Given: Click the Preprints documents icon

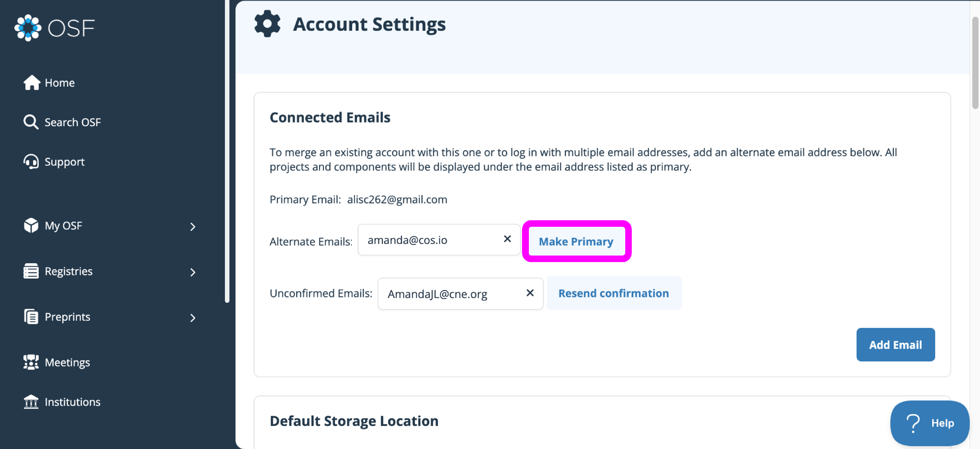Looking at the screenshot, I should [31, 317].
